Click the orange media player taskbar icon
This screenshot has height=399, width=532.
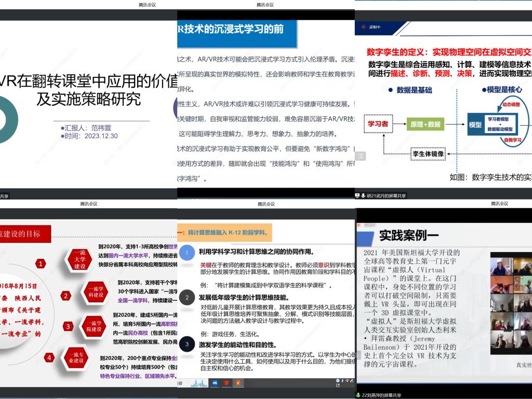click(x=238, y=383)
